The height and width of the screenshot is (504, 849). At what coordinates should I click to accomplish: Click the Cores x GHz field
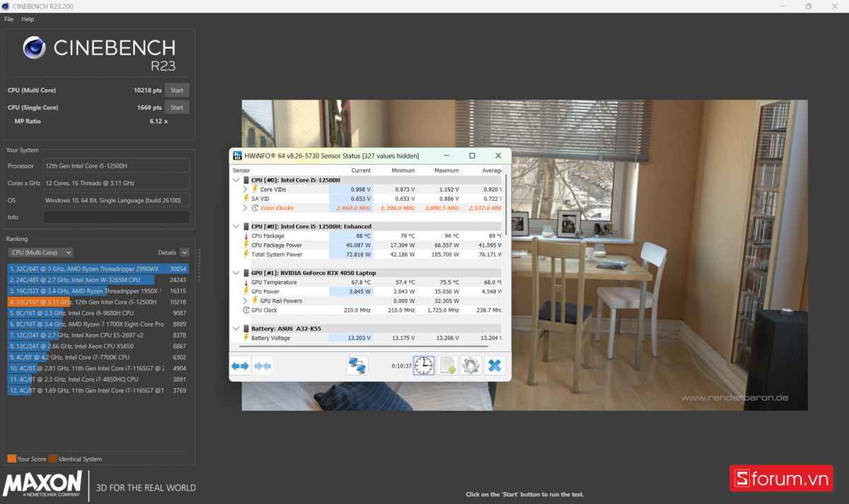(x=116, y=183)
